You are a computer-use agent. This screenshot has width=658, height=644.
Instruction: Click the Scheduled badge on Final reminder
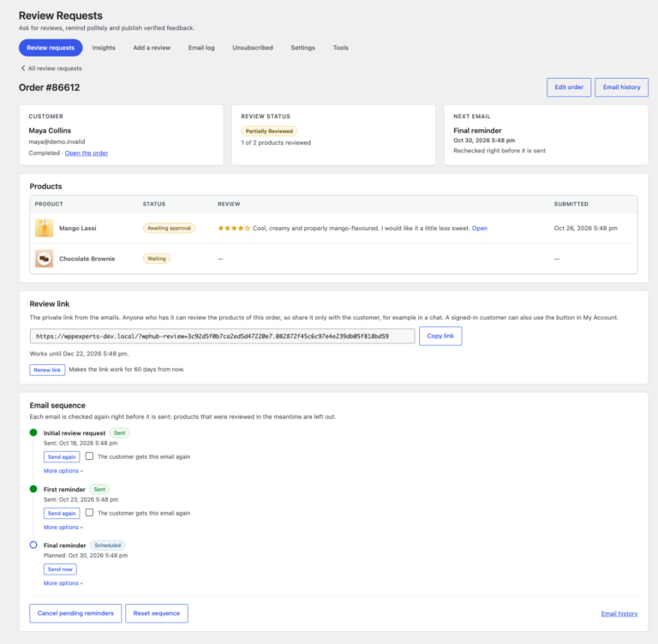pos(107,546)
